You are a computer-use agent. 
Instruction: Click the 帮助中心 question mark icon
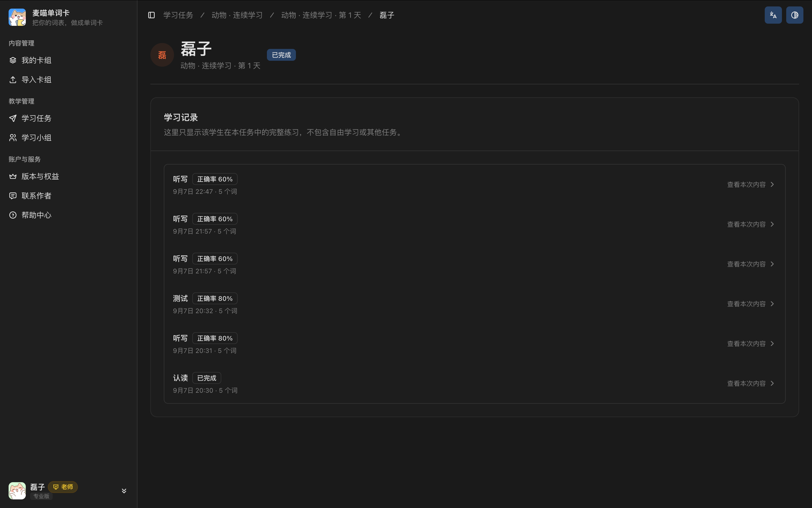[13, 215]
